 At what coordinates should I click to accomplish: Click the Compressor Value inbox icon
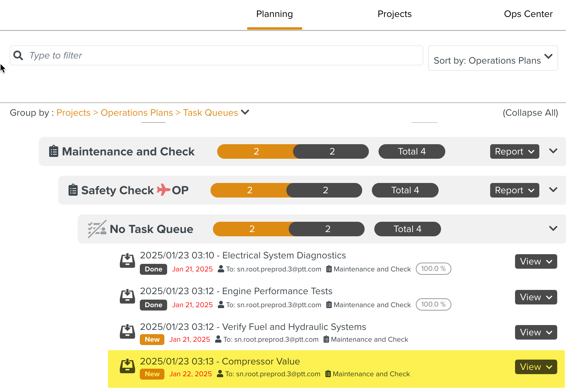click(127, 366)
